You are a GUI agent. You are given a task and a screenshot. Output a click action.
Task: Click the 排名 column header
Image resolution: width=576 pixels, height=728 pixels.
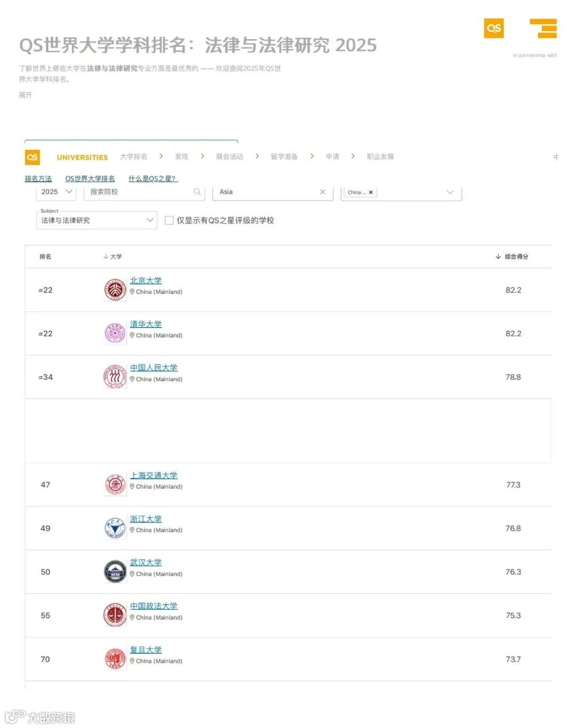click(45, 257)
